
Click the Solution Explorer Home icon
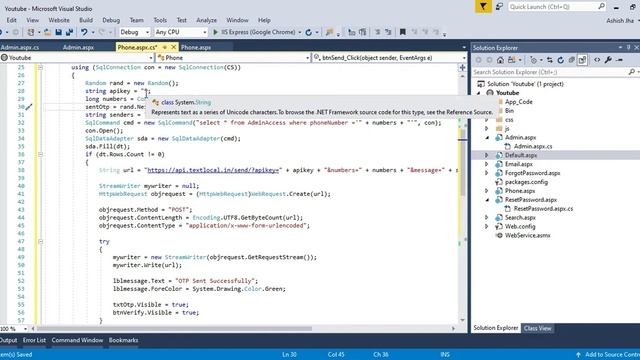[x=500, y=60]
